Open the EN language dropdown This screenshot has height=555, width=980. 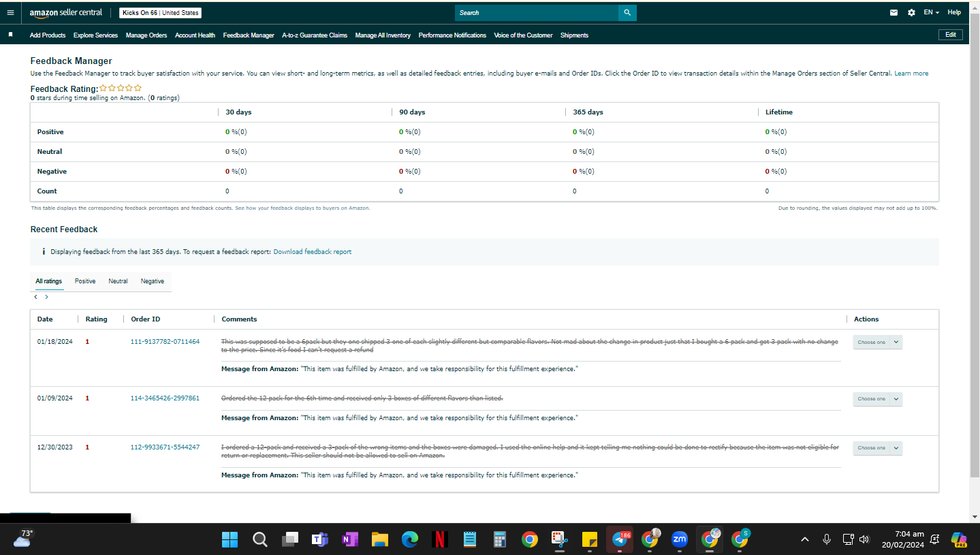(932, 12)
